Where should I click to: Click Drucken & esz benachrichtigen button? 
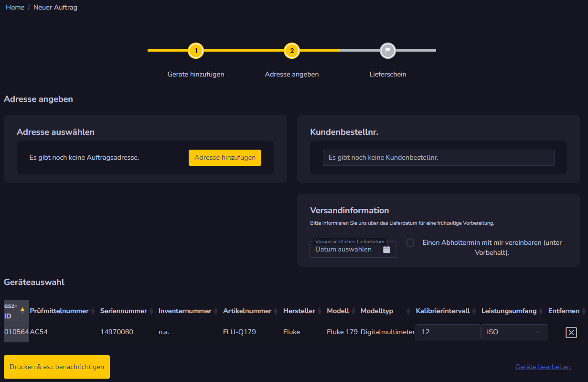pyautogui.click(x=57, y=367)
